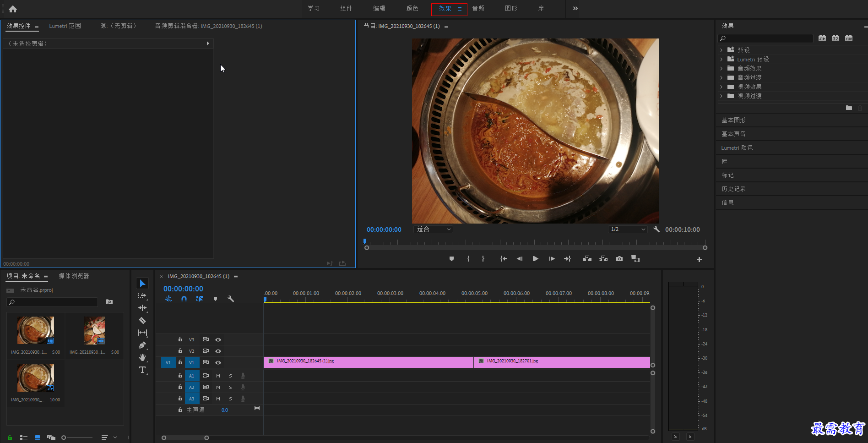Expand the 音频过渡 folder
Viewport: 868px width, 443px height.
click(722, 77)
